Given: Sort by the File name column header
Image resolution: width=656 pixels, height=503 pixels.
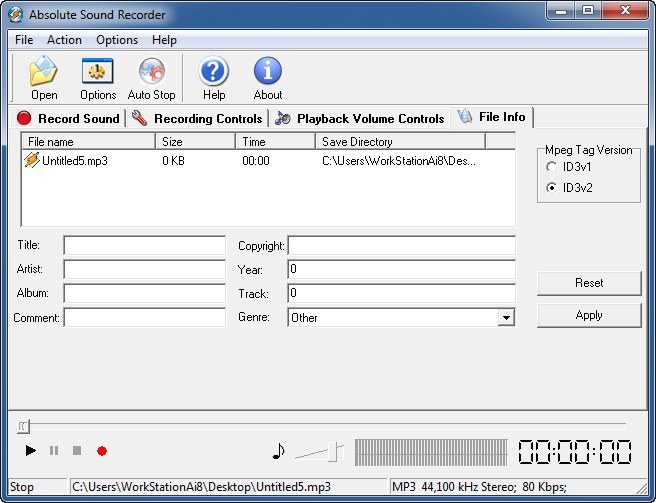Looking at the screenshot, I should (88, 142).
